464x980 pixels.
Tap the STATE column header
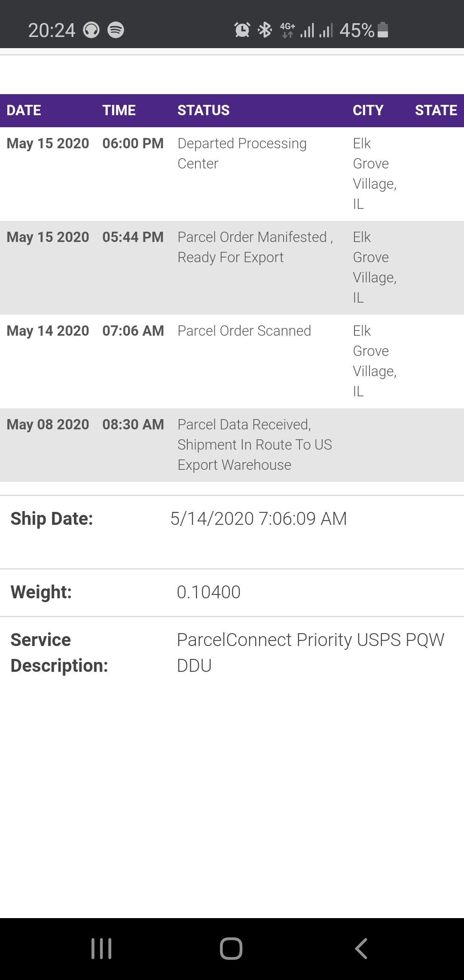(x=436, y=110)
